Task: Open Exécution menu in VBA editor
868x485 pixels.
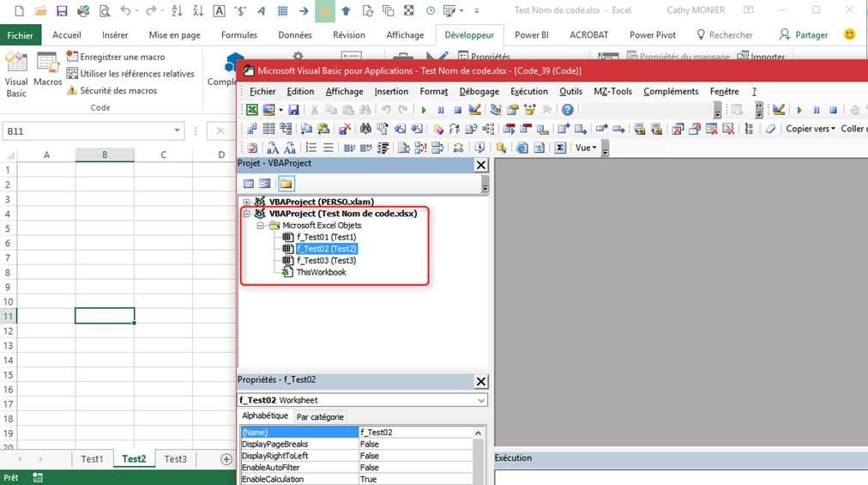Action: click(x=528, y=92)
